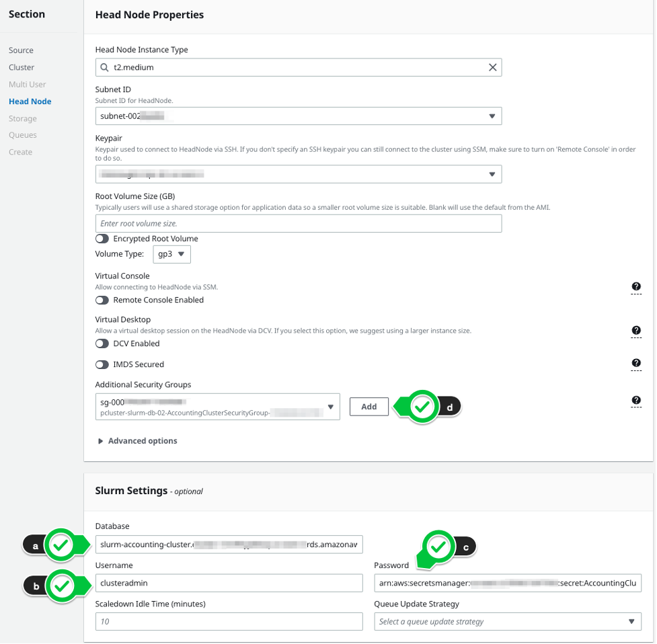Open the Queue Update Strategy dropdown
Viewport: 657px width, 644px height.
click(x=506, y=621)
